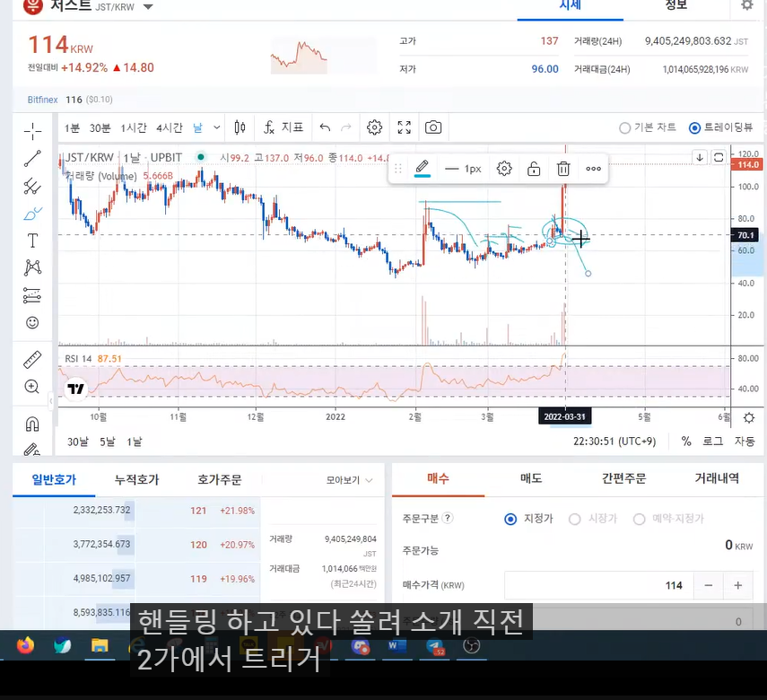The height and width of the screenshot is (700, 767).
Task: Undo the last chart action
Action: [x=325, y=127]
